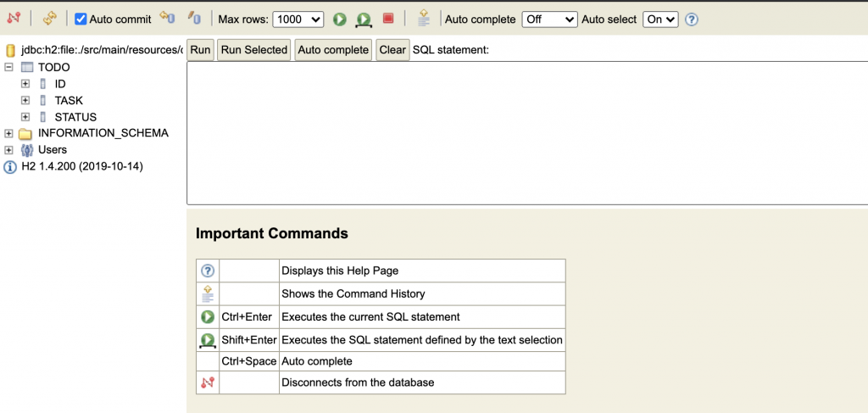The height and width of the screenshot is (413, 868).
Task: Expand the ID column node
Action: pos(25,84)
